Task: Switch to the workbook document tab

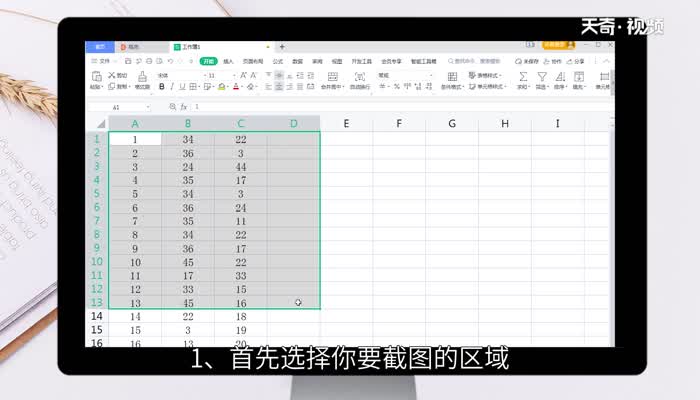Action: point(222,47)
